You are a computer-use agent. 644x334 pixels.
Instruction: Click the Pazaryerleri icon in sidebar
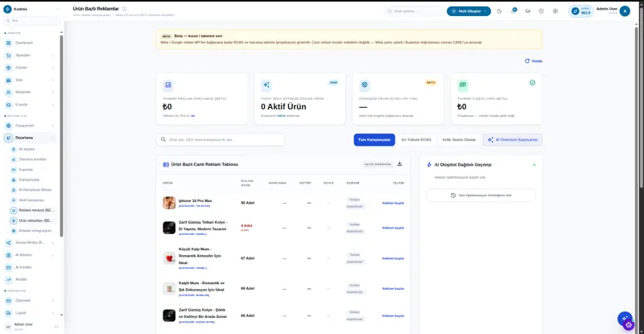click(x=8, y=126)
